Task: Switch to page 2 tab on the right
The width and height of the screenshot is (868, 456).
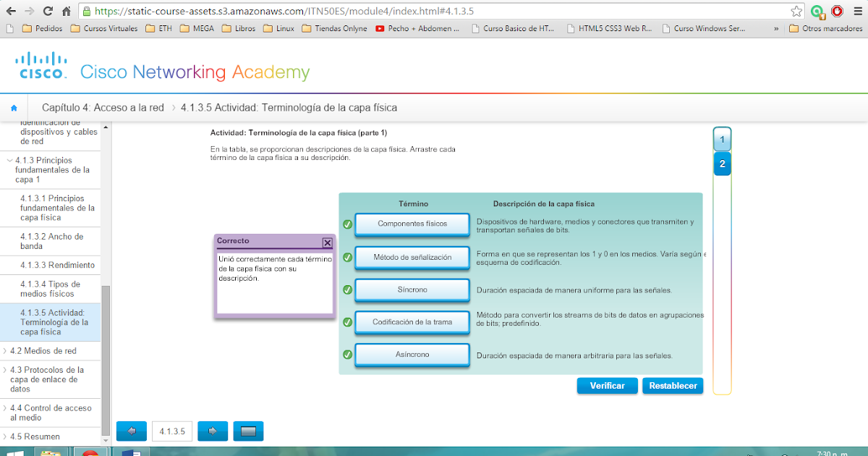Action: pyautogui.click(x=722, y=164)
